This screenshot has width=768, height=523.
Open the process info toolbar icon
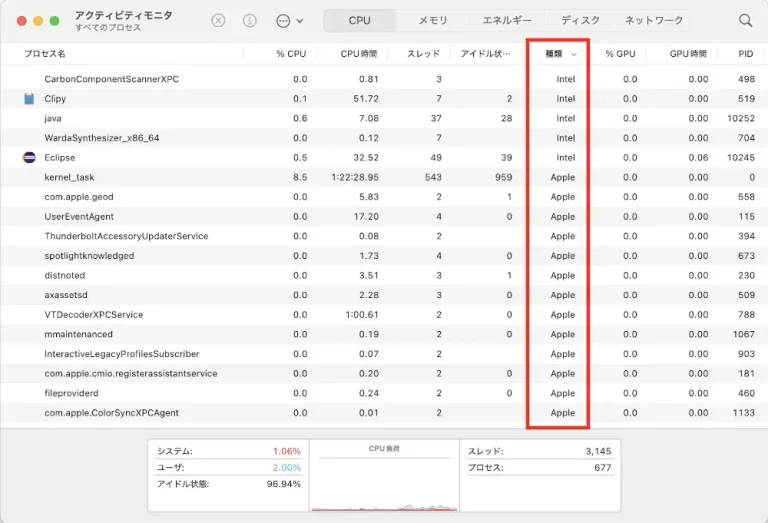point(250,21)
